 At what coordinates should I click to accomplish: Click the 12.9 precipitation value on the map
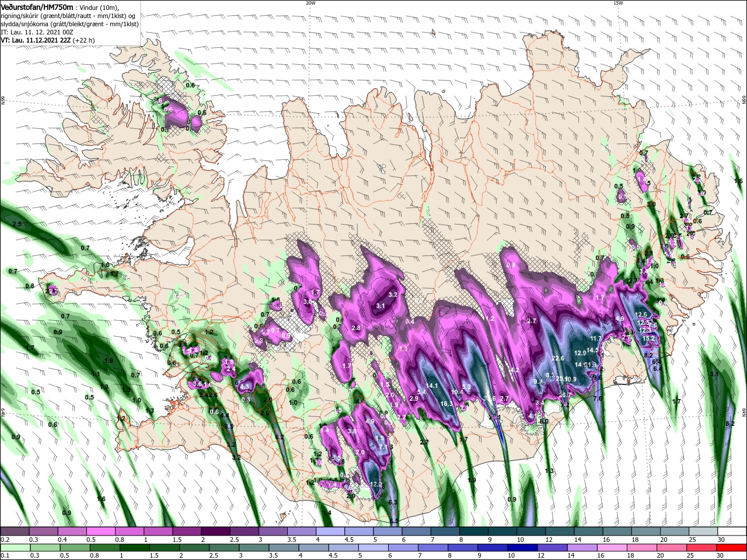point(580,353)
